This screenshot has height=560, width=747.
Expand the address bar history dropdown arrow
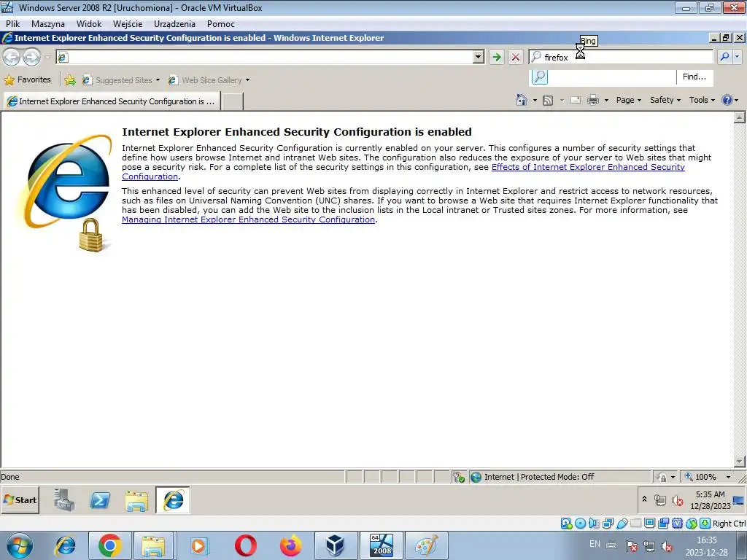[x=479, y=57]
